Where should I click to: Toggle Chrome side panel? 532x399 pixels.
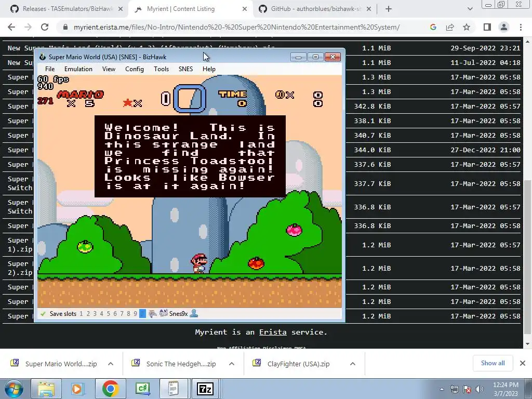click(487, 27)
